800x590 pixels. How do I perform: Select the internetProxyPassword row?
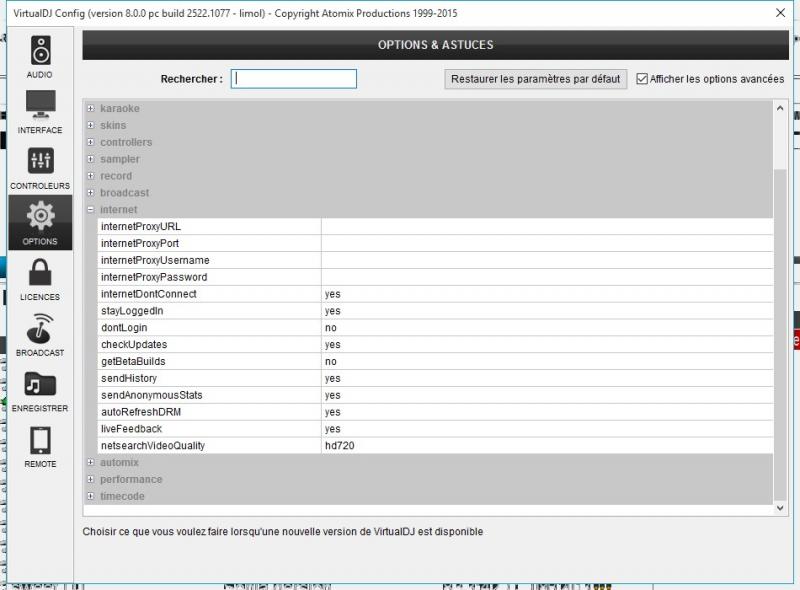pos(435,277)
